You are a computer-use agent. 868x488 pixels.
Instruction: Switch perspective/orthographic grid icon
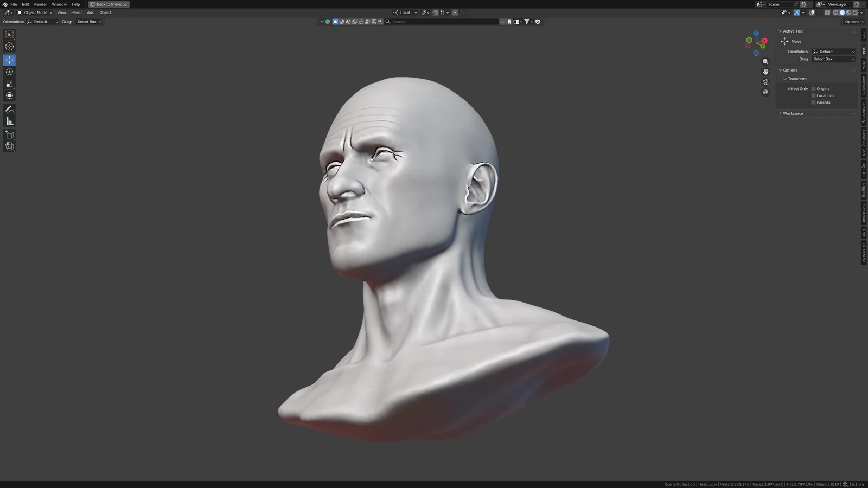(x=765, y=92)
